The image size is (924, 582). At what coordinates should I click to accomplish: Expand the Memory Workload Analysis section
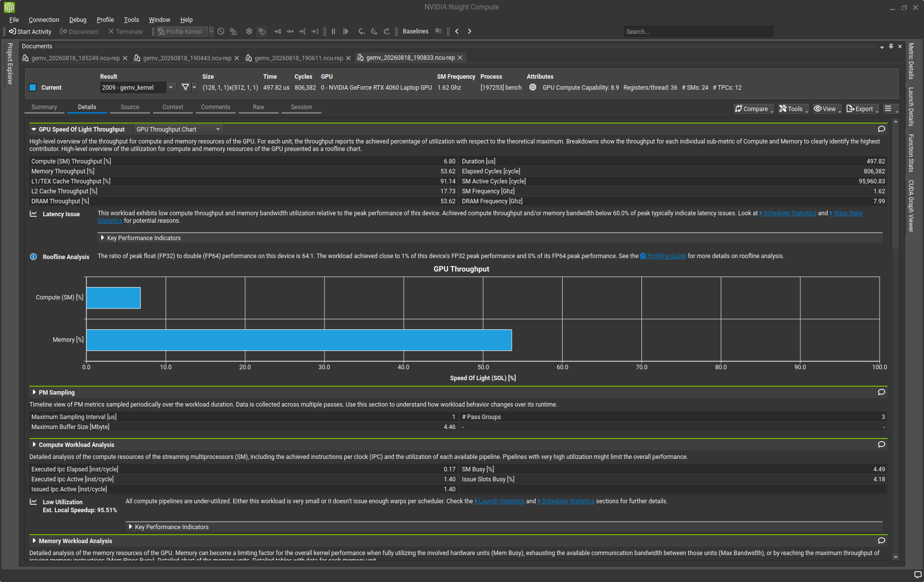point(34,541)
